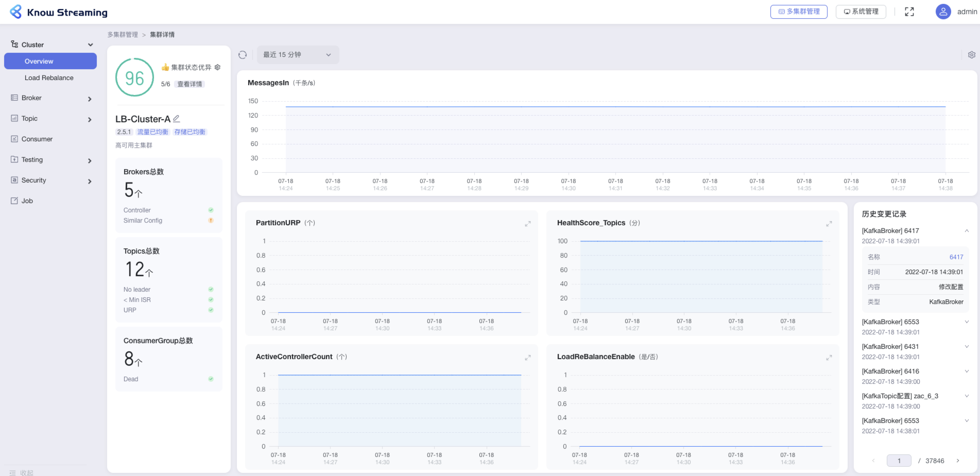Open the Consumer menu item
Viewport: 980px width, 476px height.
[37, 139]
